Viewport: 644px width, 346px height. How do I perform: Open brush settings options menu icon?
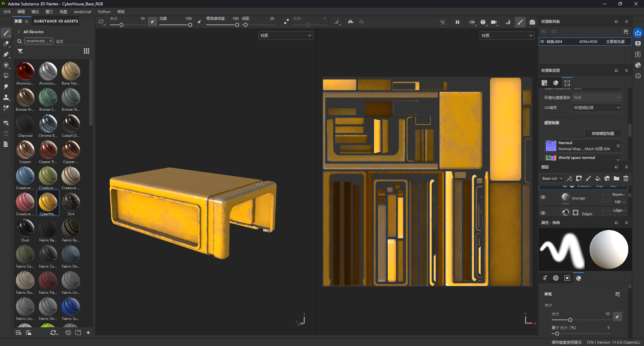[618, 294]
